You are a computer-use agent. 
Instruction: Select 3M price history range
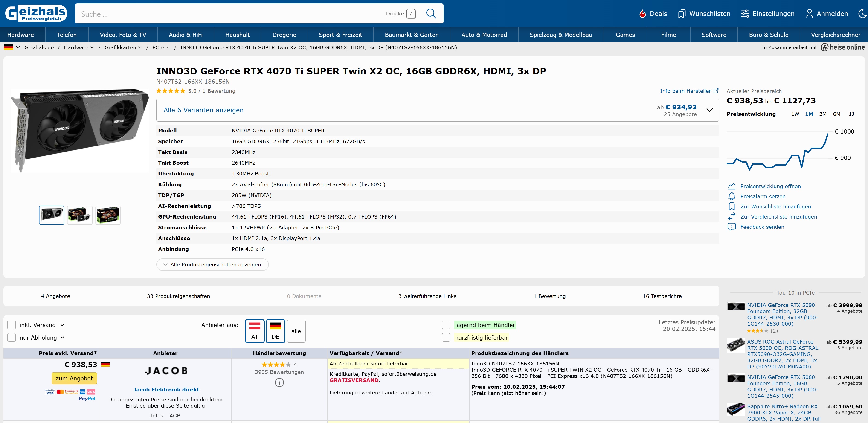pyautogui.click(x=822, y=114)
